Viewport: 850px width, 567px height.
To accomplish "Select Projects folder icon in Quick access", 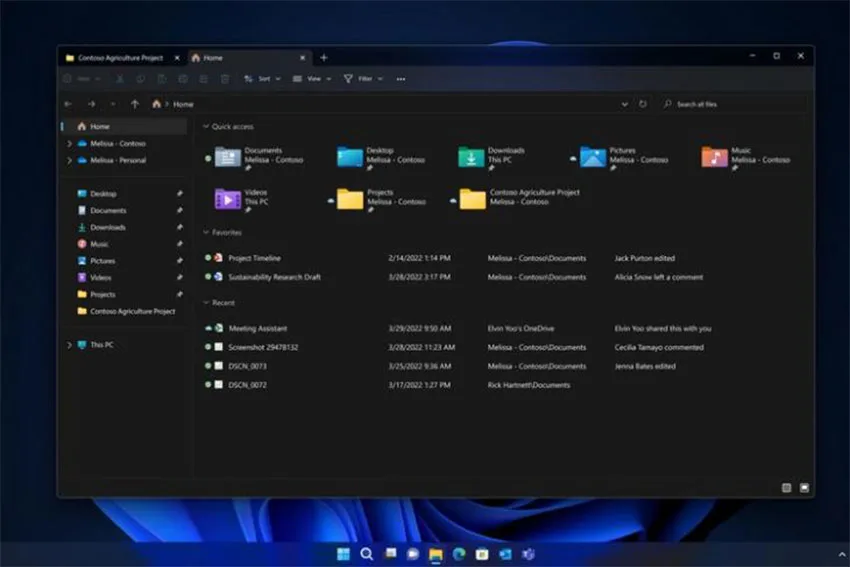I will (350, 199).
